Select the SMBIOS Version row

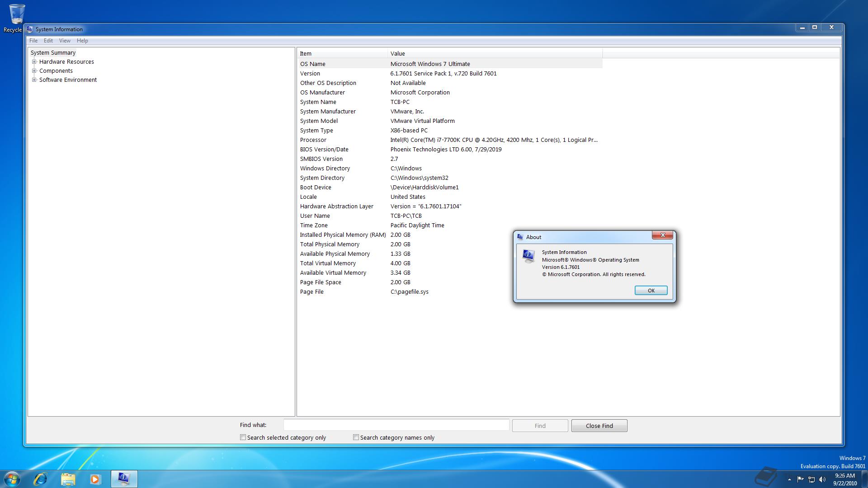click(450, 159)
